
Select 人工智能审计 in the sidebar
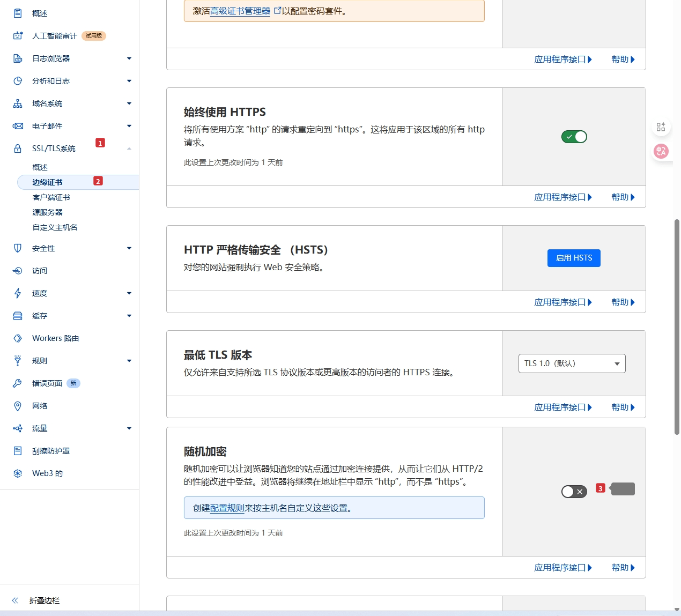tap(54, 36)
